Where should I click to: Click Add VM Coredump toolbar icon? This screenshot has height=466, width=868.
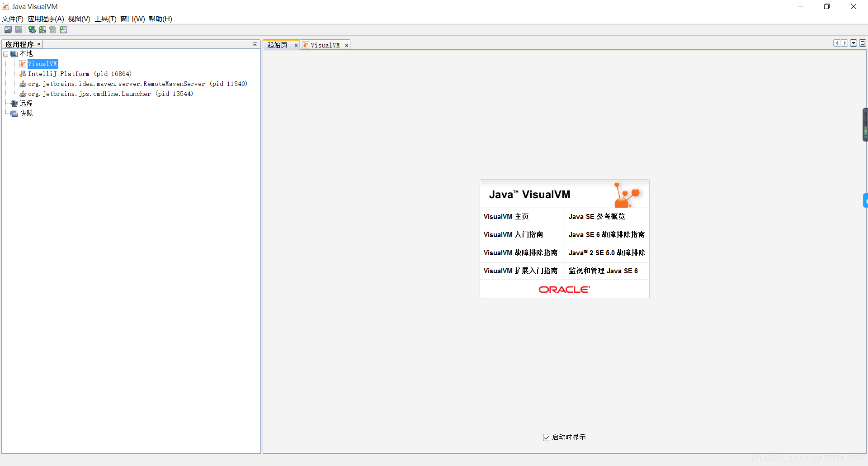[53, 30]
